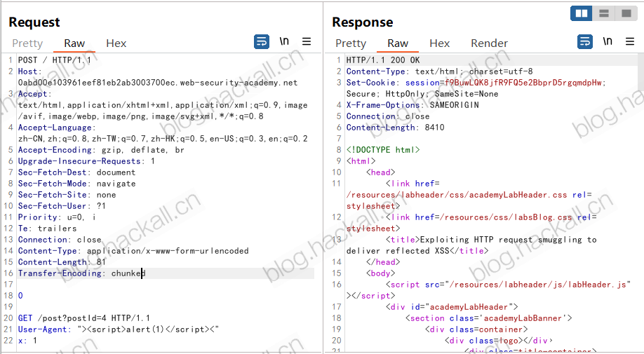Switch to Request Pretty tab
Screen dimensions: 644x354
[27, 43]
